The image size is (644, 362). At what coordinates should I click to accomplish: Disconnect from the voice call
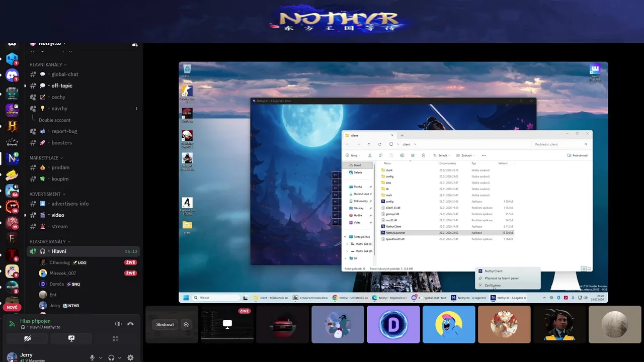tap(130, 324)
